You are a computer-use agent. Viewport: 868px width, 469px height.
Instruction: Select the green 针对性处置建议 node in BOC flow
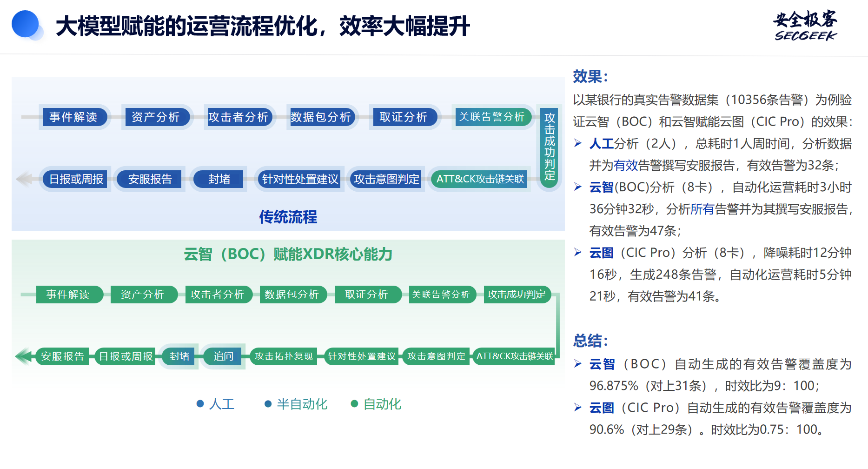tap(361, 356)
